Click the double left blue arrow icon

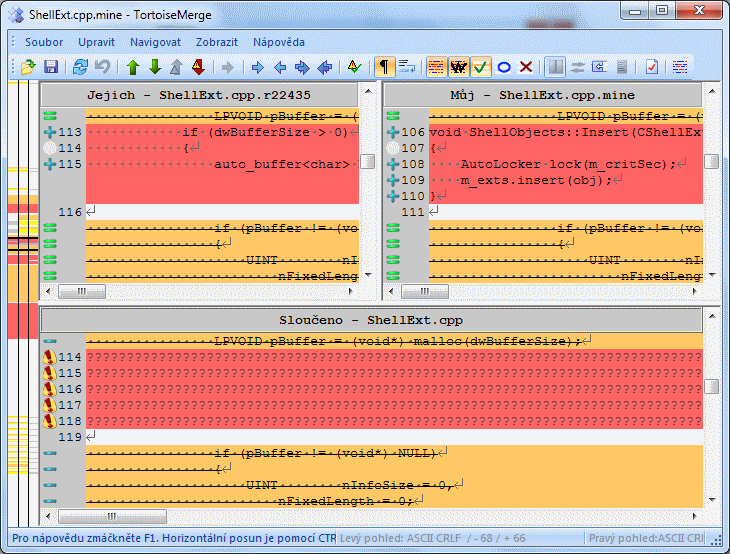coord(324,68)
